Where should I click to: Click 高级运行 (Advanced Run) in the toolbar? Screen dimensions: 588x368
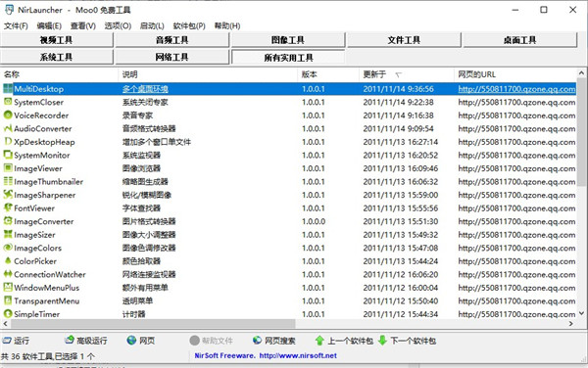86,341
